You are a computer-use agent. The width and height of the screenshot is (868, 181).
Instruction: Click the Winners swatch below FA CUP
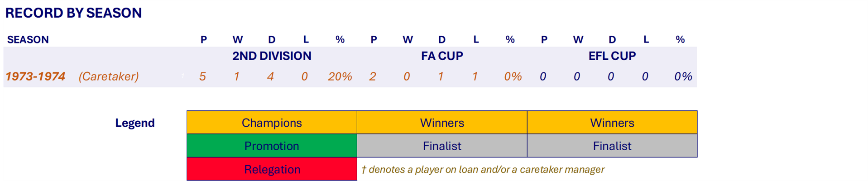(x=442, y=123)
